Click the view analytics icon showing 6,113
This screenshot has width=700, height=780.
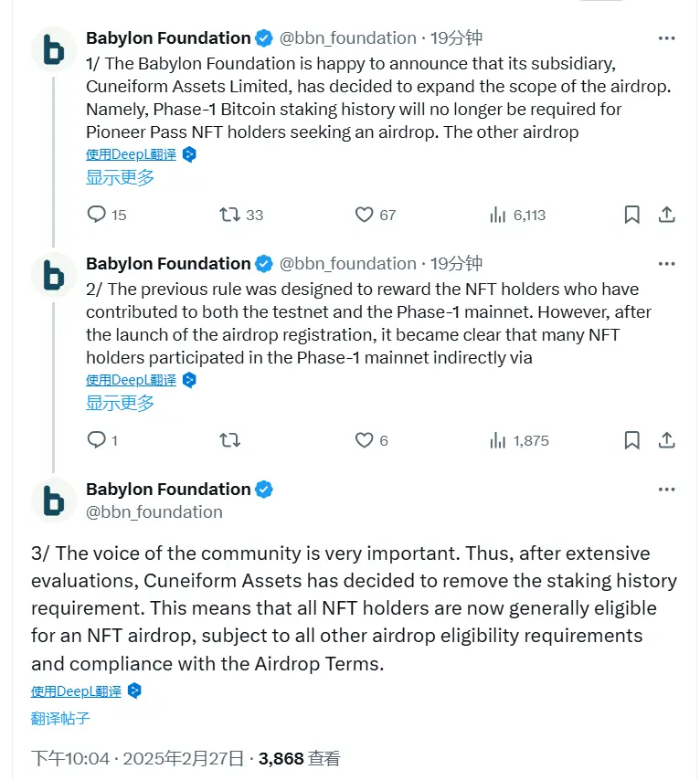pyautogui.click(x=497, y=215)
